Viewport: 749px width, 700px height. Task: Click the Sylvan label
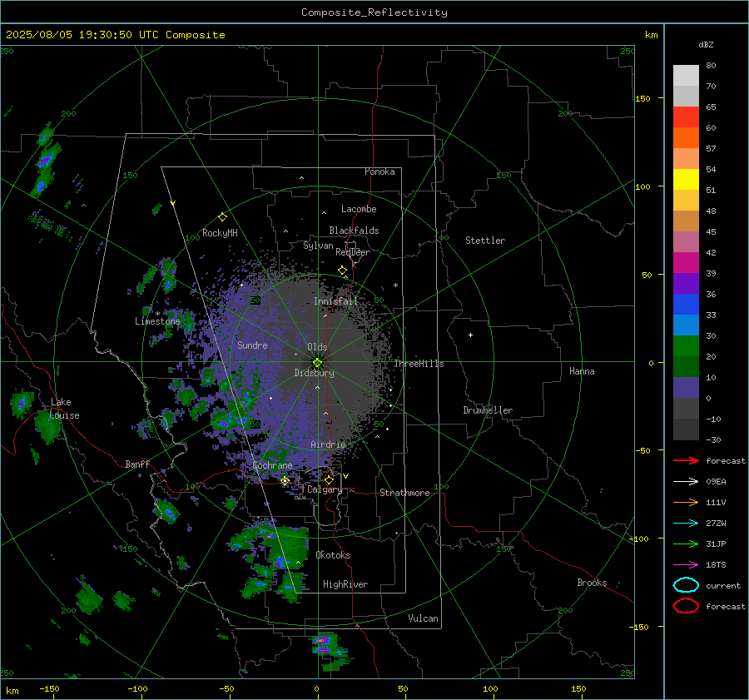point(318,246)
